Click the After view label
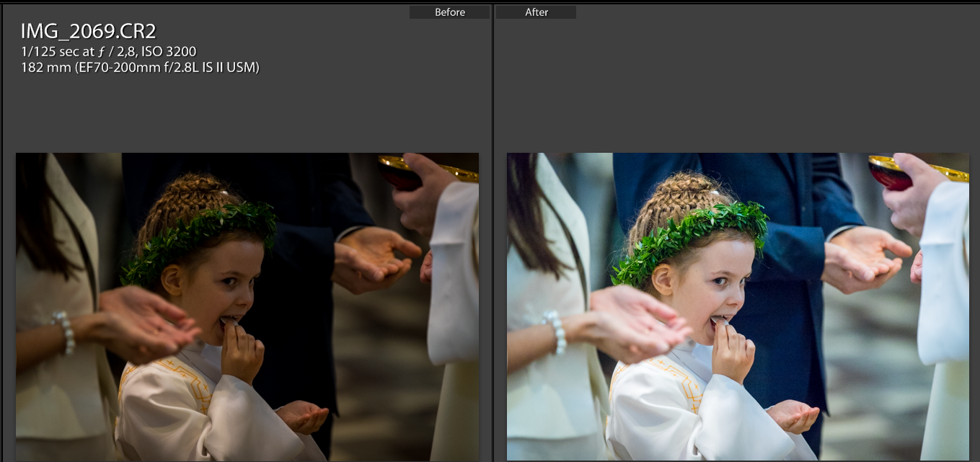This screenshot has height=462, width=980. point(536,12)
